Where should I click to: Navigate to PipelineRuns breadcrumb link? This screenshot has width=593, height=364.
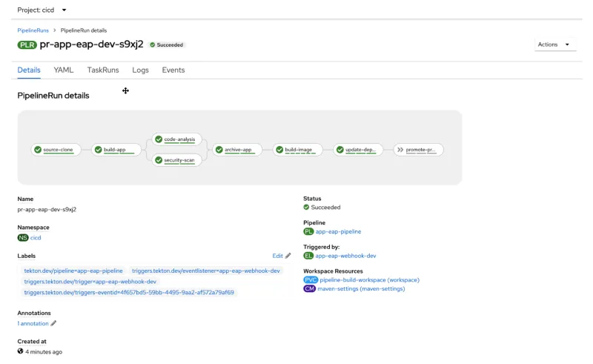(x=33, y=30)
